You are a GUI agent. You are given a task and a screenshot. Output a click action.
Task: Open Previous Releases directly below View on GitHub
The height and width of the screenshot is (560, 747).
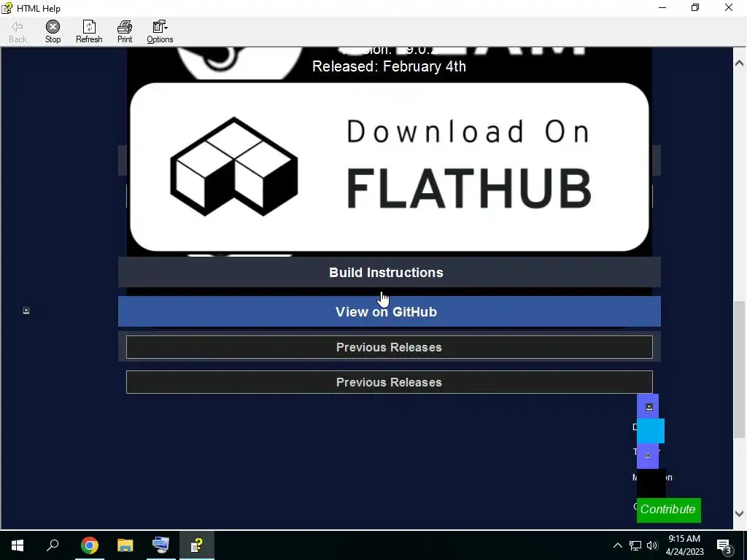(x=390, y=347)
